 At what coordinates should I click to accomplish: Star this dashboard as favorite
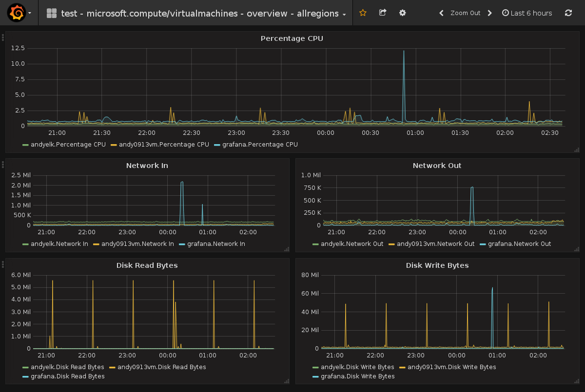(x=363, y=13)
